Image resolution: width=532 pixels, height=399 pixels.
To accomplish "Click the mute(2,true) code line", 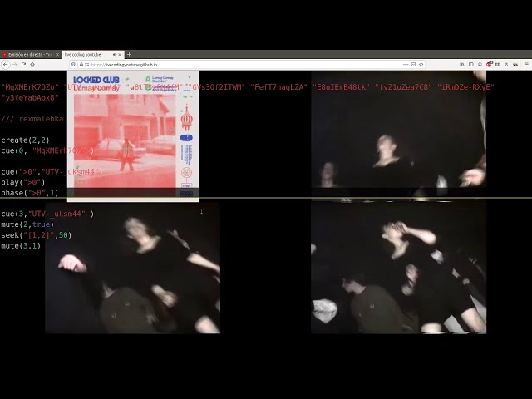I will coord(27,224).
